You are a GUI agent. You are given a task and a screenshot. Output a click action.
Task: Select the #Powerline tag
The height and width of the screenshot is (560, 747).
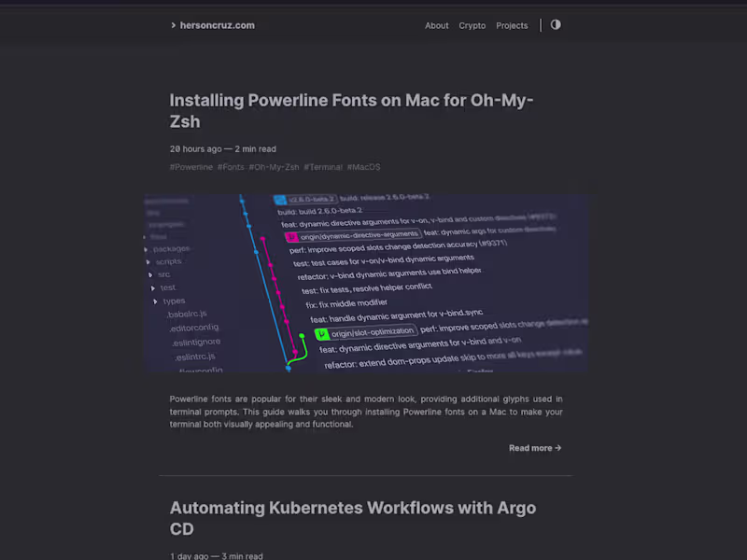click(x=191, y=167)
